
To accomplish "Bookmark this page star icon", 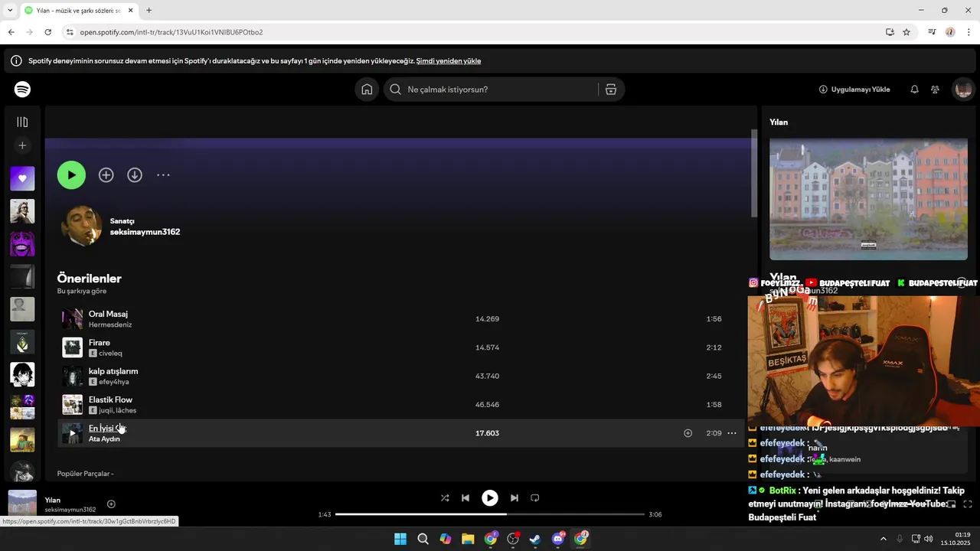I will (x=906, y=32).
